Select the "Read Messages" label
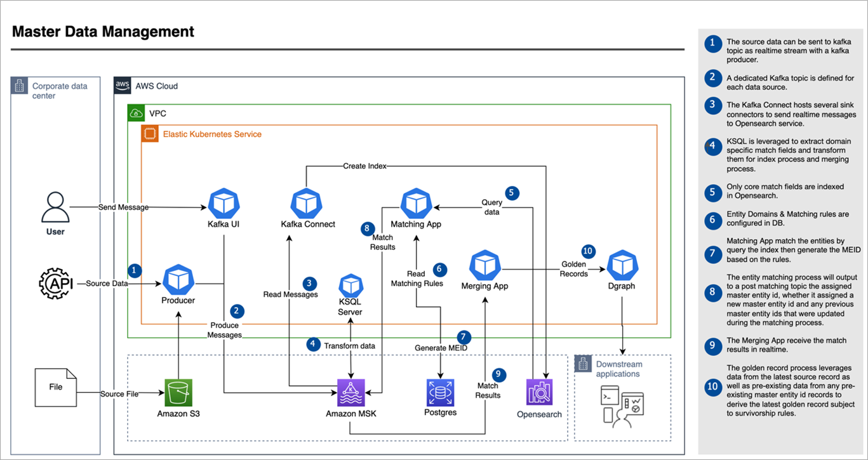868x460 pixels. [291, 294]
